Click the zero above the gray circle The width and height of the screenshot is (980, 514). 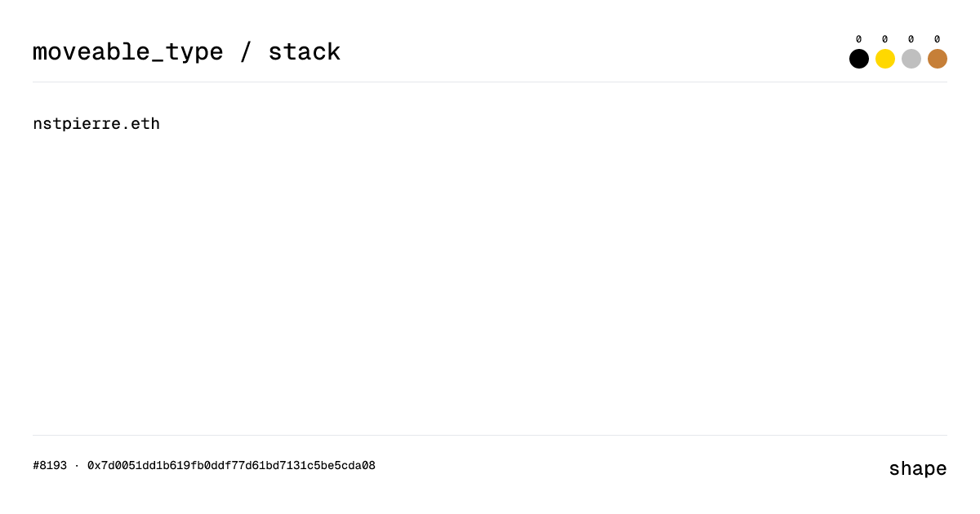click(x=911, y=38)
